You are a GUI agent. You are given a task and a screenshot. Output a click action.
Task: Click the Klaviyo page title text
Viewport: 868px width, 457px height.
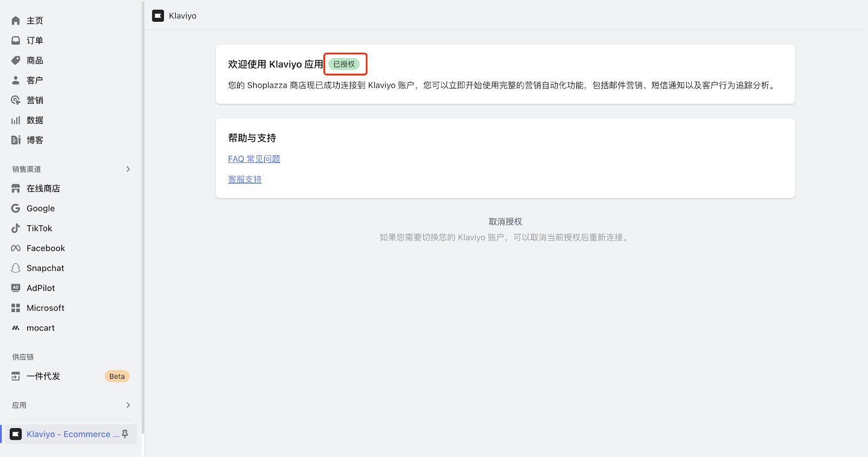click(x=183, y=16)
